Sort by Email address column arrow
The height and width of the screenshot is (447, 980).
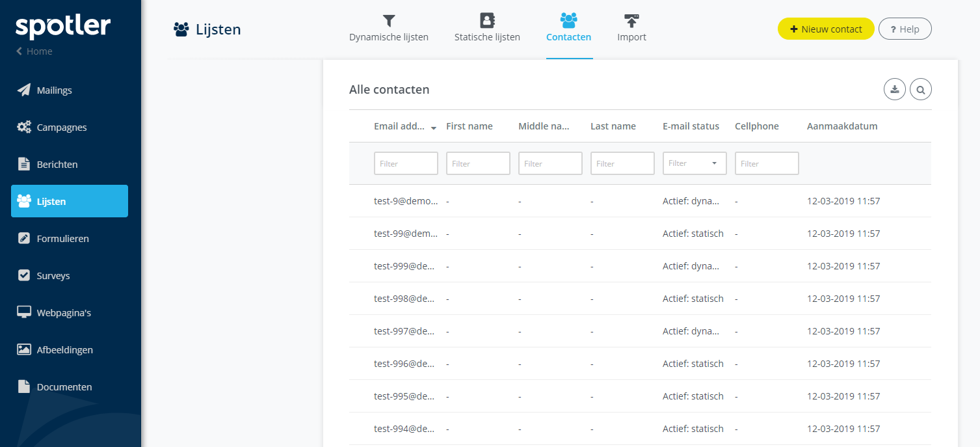point(434,128)
